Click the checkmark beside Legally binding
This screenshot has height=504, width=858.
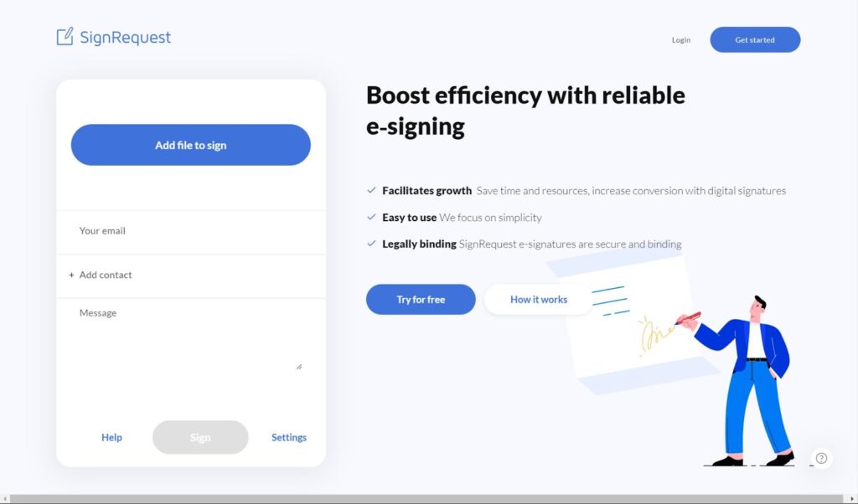click(371, 244)
